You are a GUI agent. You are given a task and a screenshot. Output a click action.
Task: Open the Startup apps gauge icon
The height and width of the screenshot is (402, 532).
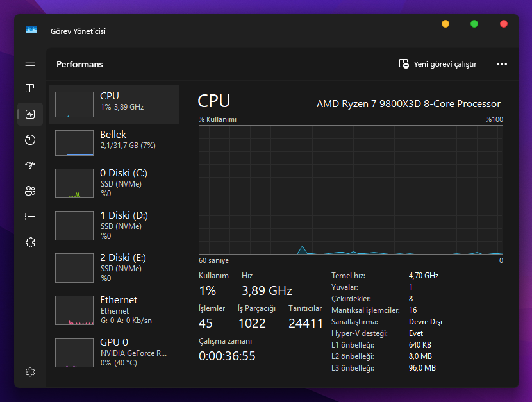click(30, 165)
